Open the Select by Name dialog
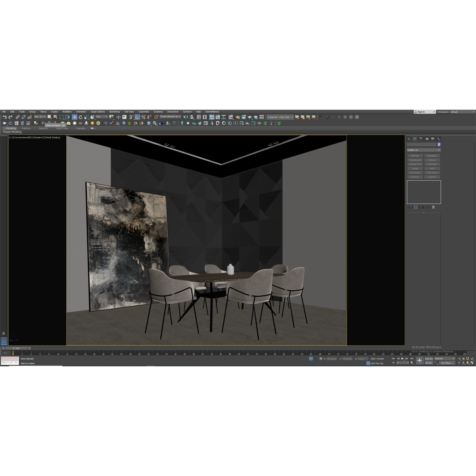476x476 pixels. click(x=56, y=117)
